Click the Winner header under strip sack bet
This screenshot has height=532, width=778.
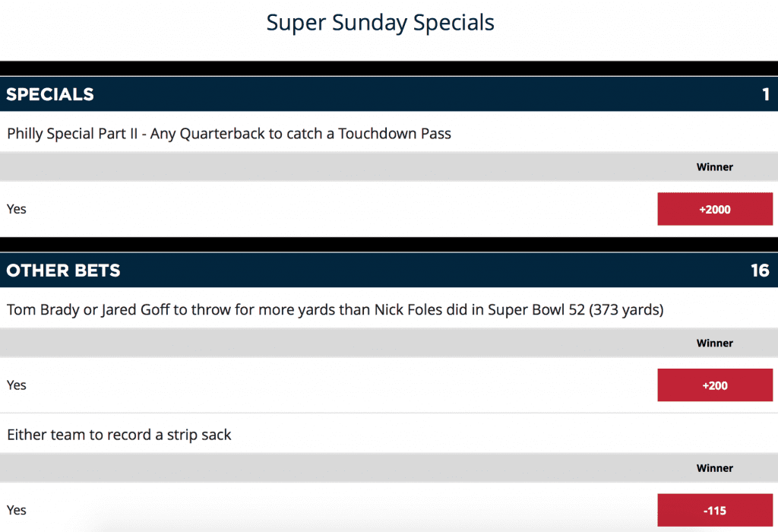[x=714, y=468]
